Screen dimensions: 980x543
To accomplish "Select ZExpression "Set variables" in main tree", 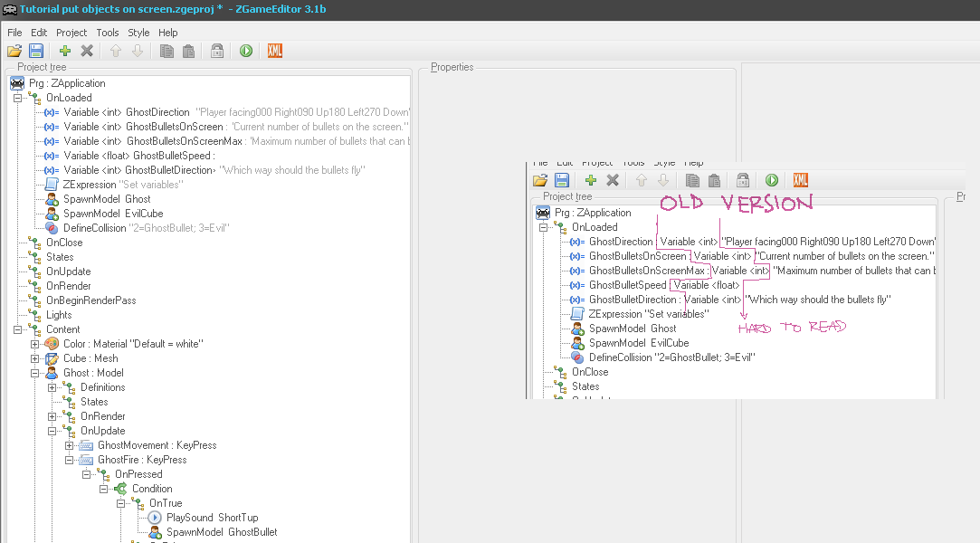I will 122,185.
